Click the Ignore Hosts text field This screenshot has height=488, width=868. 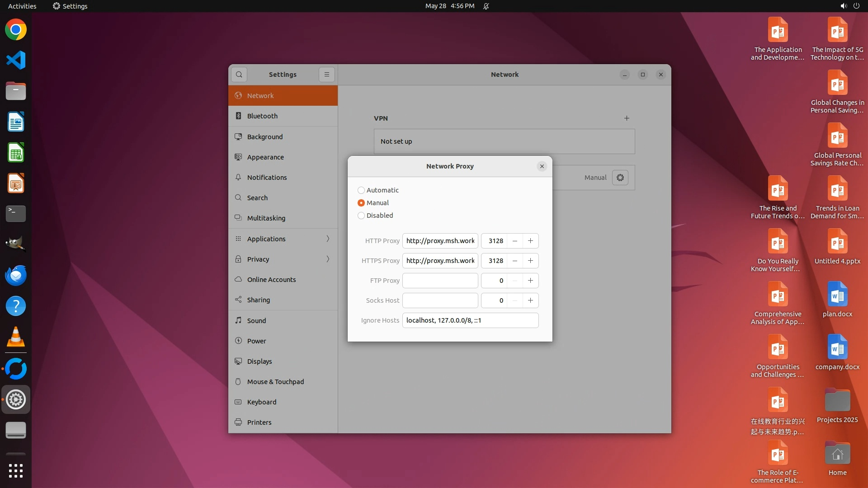pos(470,320)
